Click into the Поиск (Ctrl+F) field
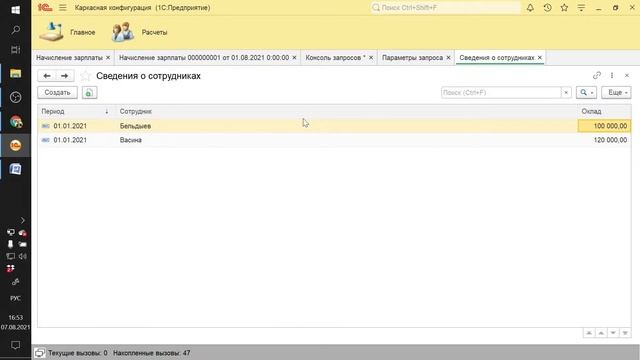The height and width of the screenshot is (360, 640). [501, 93]
